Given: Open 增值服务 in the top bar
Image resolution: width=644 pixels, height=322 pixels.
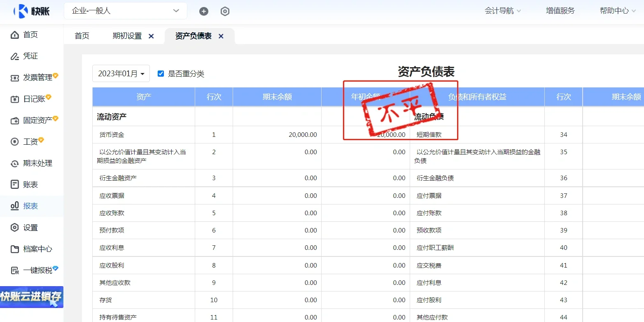Looking at the screenshot, I should pyautogui.click(x=560, y=11).
